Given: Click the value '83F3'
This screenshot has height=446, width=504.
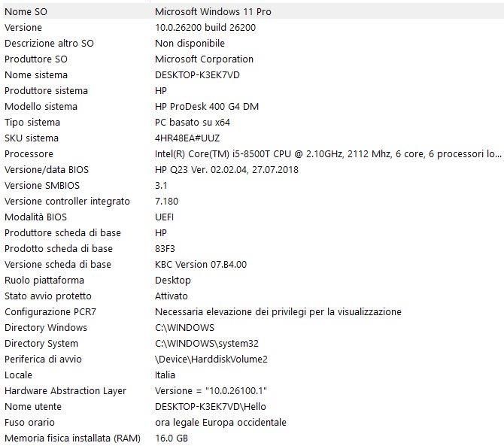Looking at the screenshot, I should click(165, 248).
